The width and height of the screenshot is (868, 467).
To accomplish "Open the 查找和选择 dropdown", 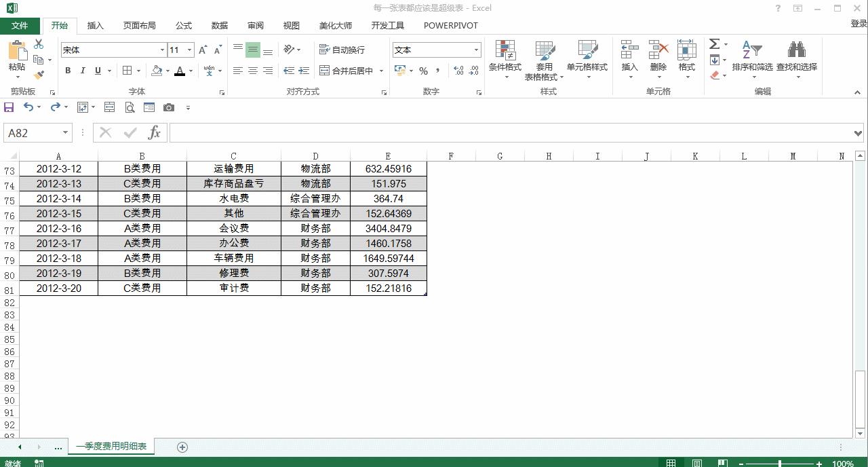I will click(797, 60).
